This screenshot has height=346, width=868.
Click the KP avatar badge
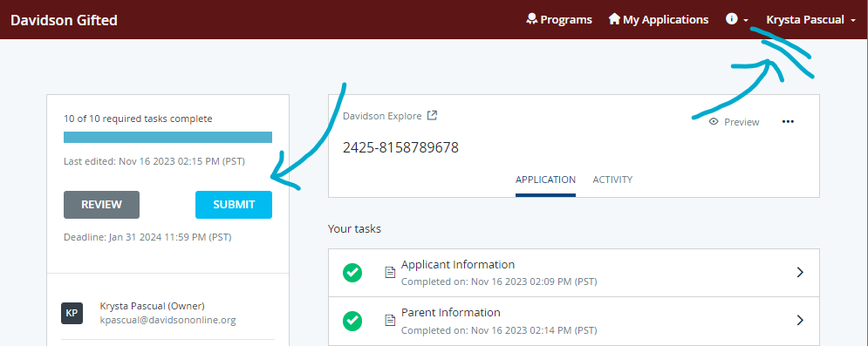[72, 313]
